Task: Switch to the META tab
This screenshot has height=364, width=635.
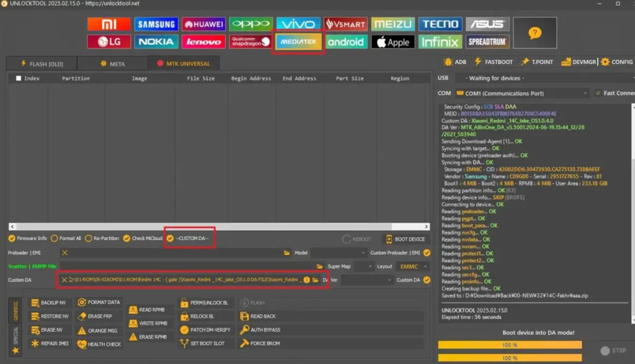Action: pos(113,64)
